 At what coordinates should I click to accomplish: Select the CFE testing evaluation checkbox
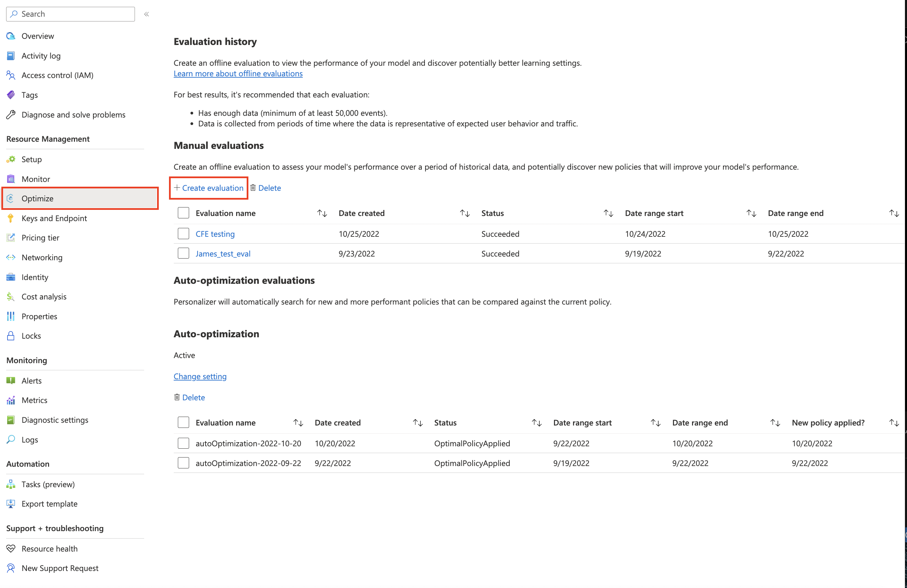coord(184,233)
